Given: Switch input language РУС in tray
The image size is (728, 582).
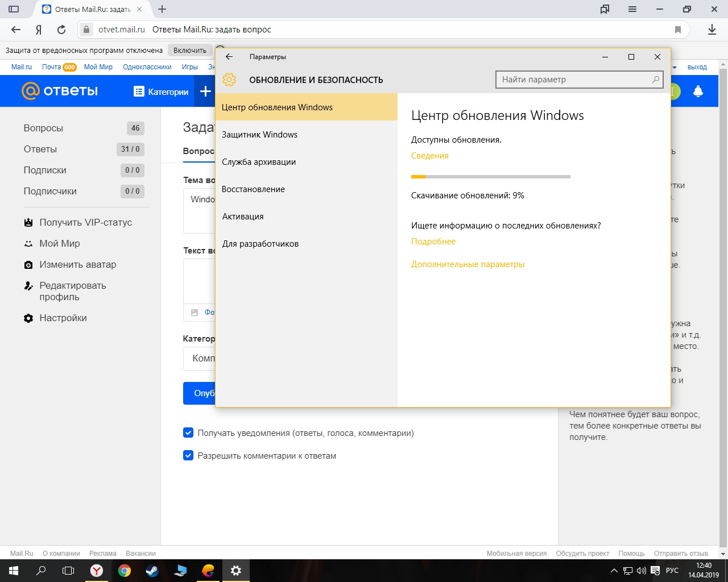Looking at the screenshot, I should tap(672, 571).
